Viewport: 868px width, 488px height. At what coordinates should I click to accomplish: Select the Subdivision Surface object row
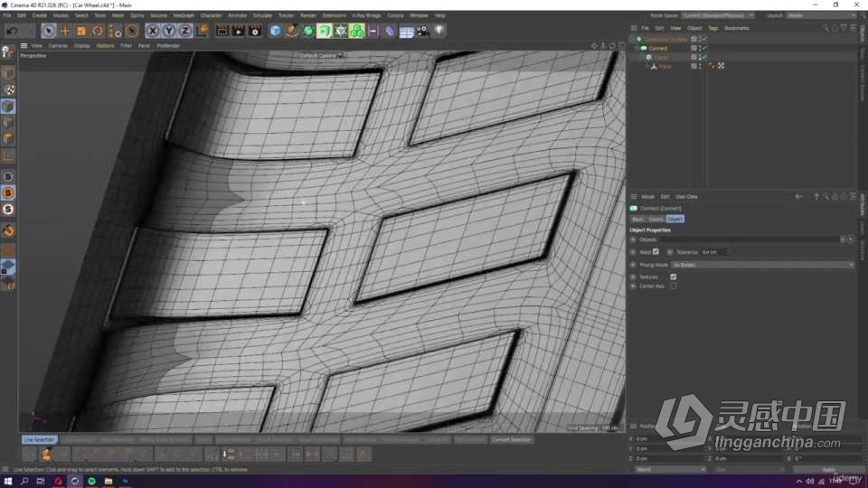click(665, 39)
